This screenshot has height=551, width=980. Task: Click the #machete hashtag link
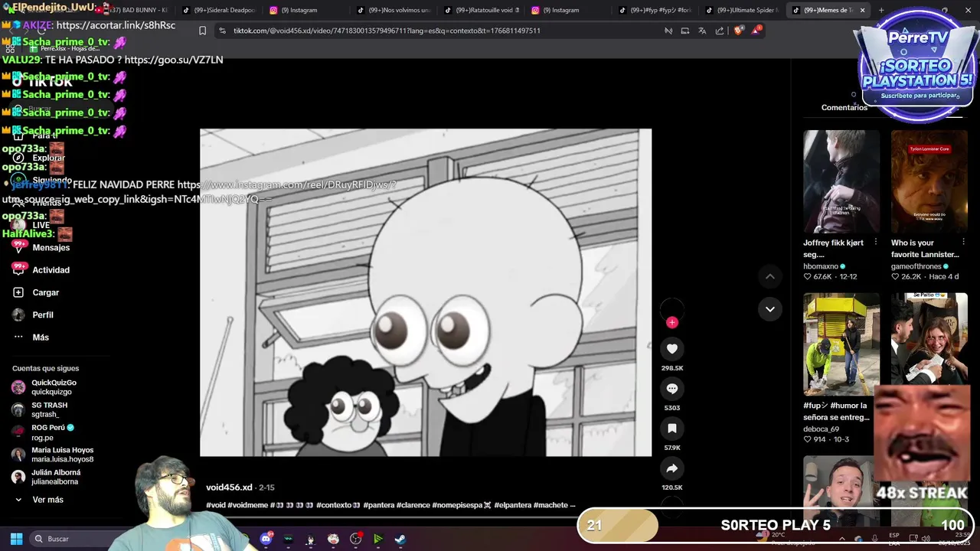(550, 505)
